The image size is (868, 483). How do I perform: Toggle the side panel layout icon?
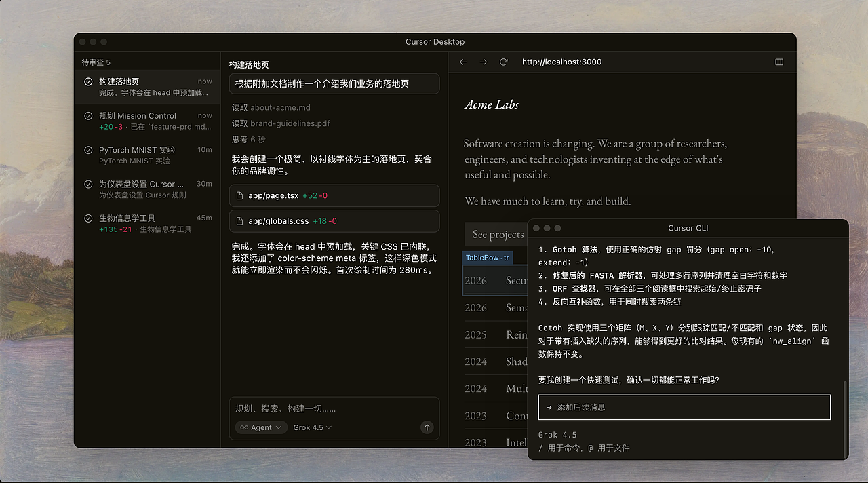coord(779,62)
